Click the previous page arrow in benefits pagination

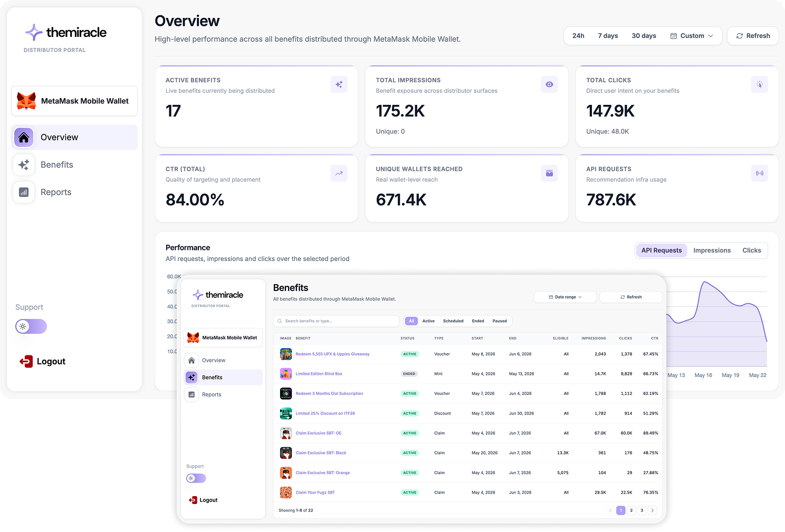point(610,510)
